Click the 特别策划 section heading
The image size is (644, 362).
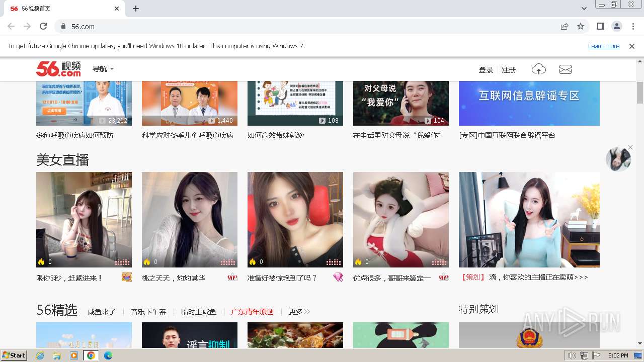(x=478, y=309)
